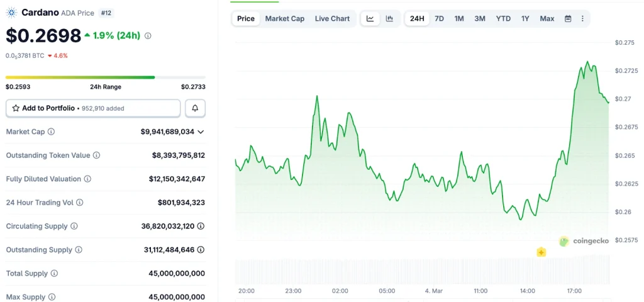Click the info icon beside 24 Hour Trading Vol
This screenshot has height=302, width=644.
(x=79, y=203)
